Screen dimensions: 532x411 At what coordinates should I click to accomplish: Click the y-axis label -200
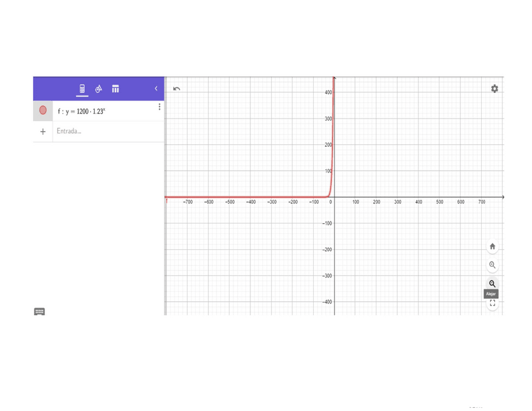(x=327, y=250)
